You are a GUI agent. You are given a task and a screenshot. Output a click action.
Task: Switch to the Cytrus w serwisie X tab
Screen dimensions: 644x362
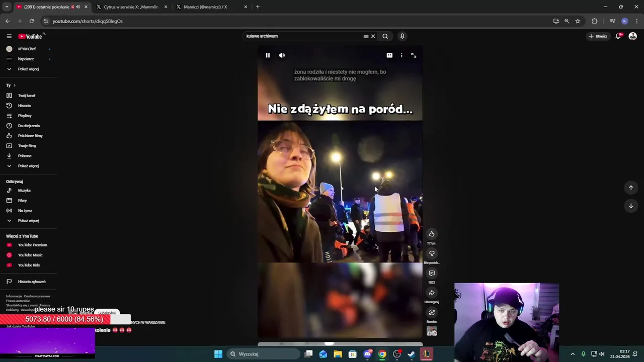click(131, 7)
